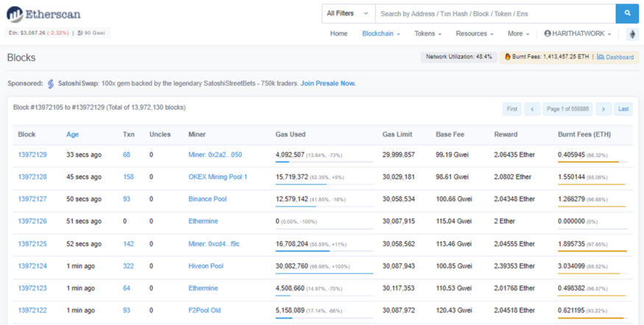
Task: Go to previous page with left chevron
Action: (x=532, y=109)
